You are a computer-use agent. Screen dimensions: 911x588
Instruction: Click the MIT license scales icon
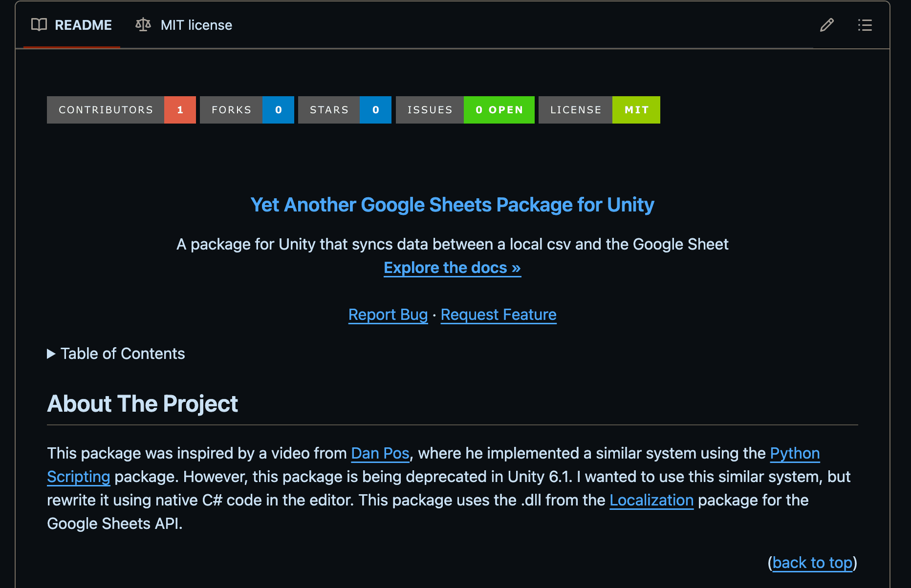pyautogui.click(x=142, y=25)
